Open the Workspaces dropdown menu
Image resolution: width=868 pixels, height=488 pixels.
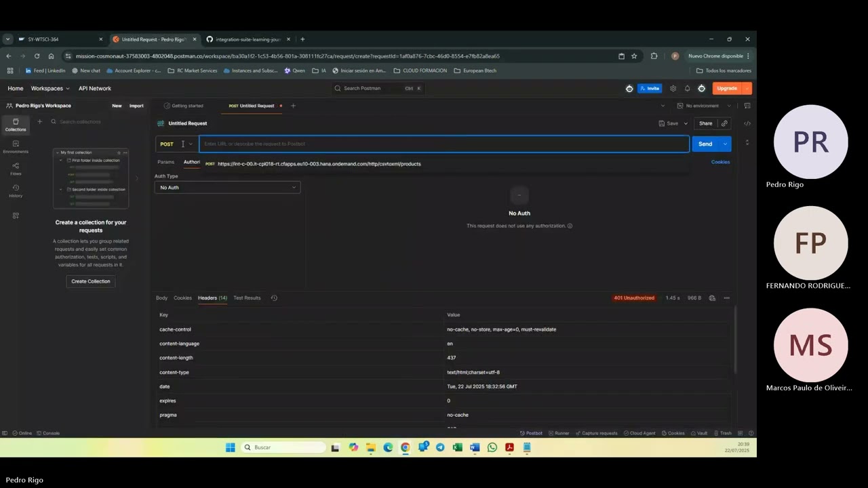click(50, 88)
